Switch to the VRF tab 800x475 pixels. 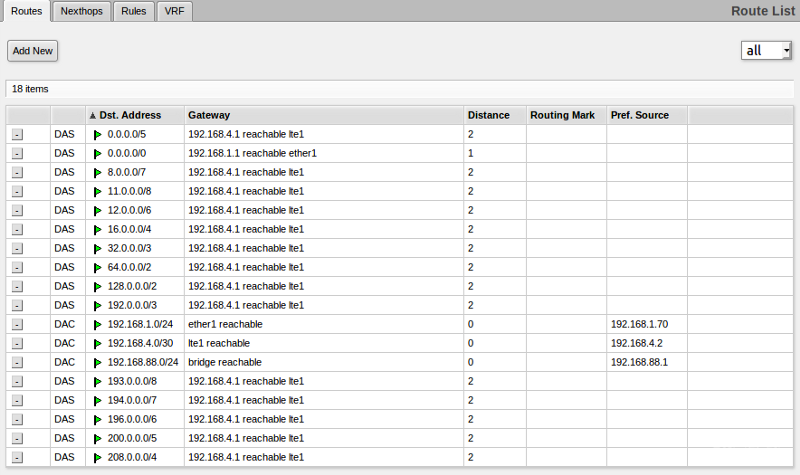coord(174,11)
